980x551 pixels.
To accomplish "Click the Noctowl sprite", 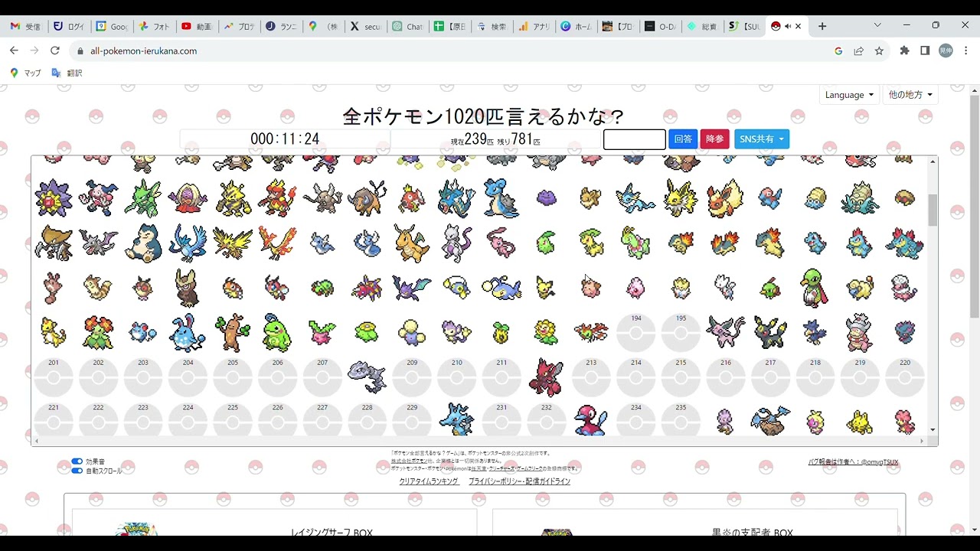I will tap(188, 288).
